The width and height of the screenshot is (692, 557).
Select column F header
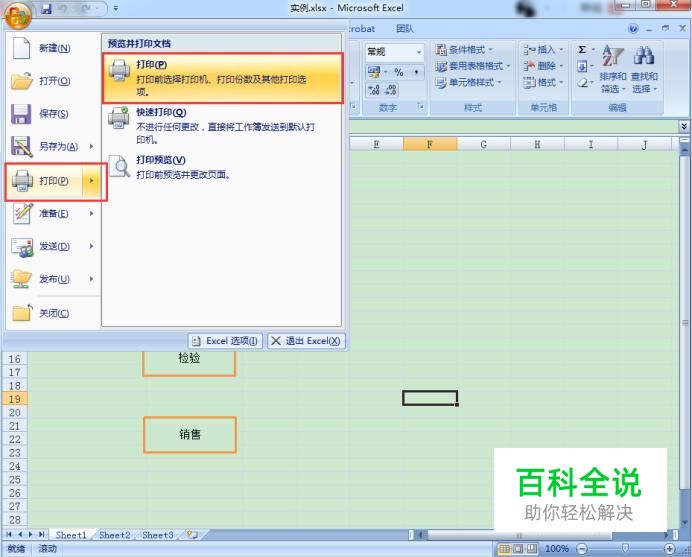(x=429, y=144)
